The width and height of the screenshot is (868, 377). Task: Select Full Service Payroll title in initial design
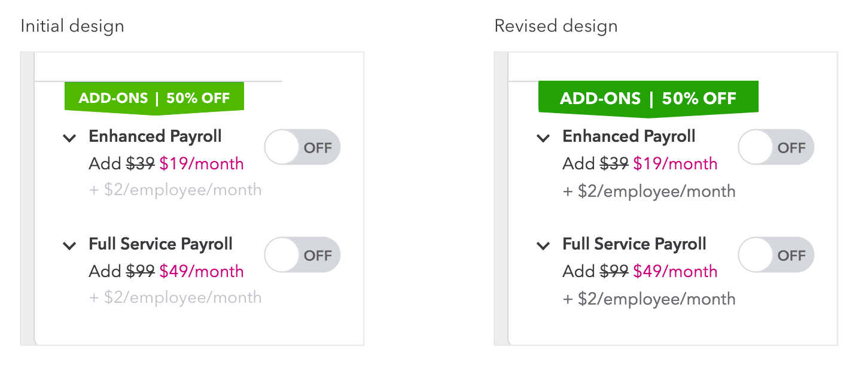click(x=160, y=244)
